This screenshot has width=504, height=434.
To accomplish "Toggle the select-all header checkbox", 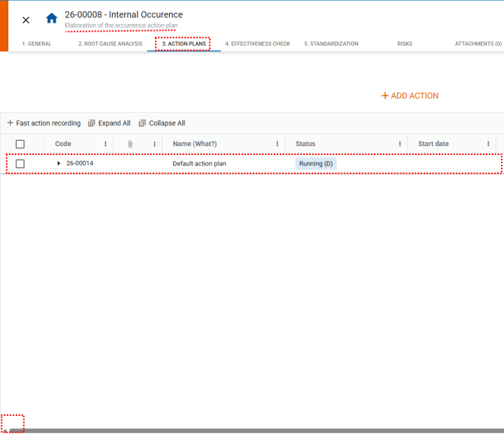I will pos(20,144).
